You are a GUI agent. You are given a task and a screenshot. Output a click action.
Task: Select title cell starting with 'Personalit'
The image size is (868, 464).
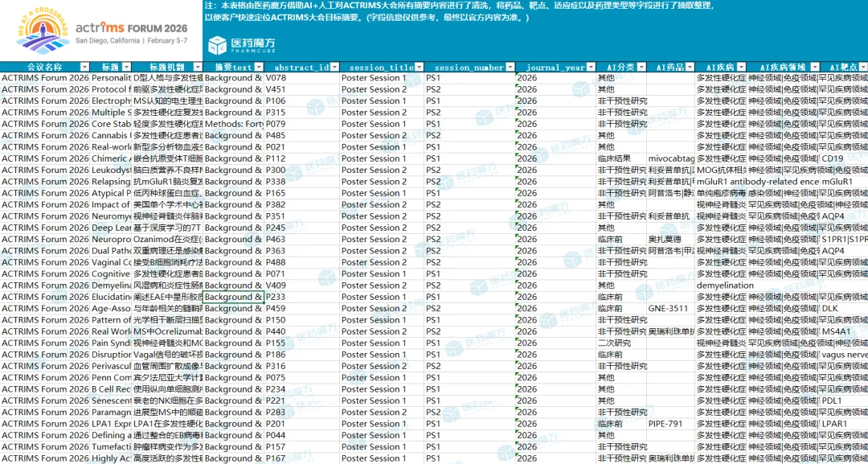click(x=111, y=77)
